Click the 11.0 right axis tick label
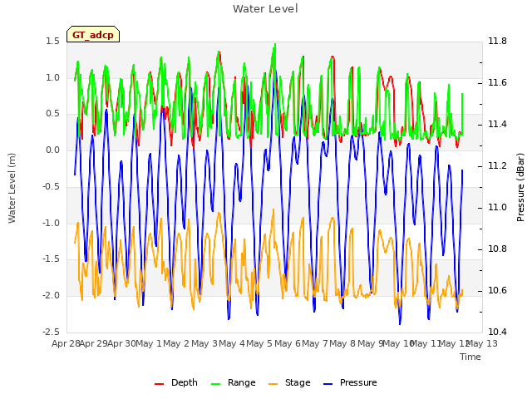 [x=497, y=208]
